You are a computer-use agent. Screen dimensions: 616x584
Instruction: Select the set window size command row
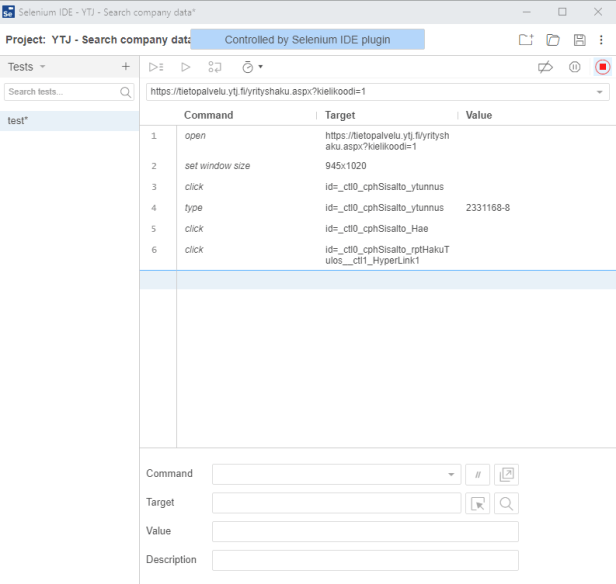[x=378, y=166]
